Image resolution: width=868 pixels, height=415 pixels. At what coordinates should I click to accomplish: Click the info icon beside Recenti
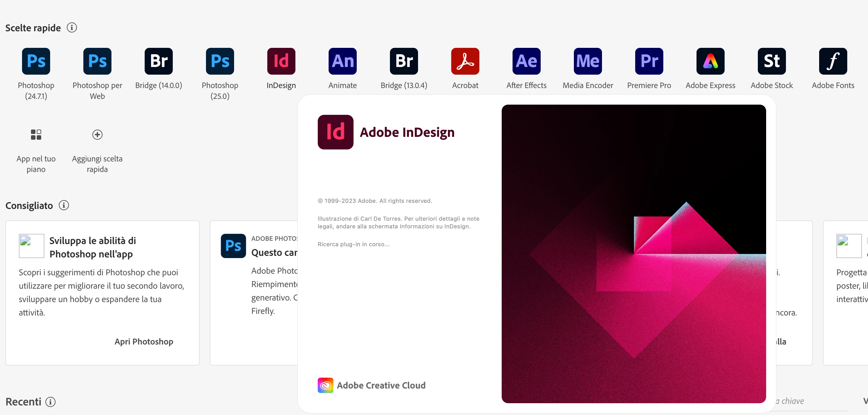point(50,402)
